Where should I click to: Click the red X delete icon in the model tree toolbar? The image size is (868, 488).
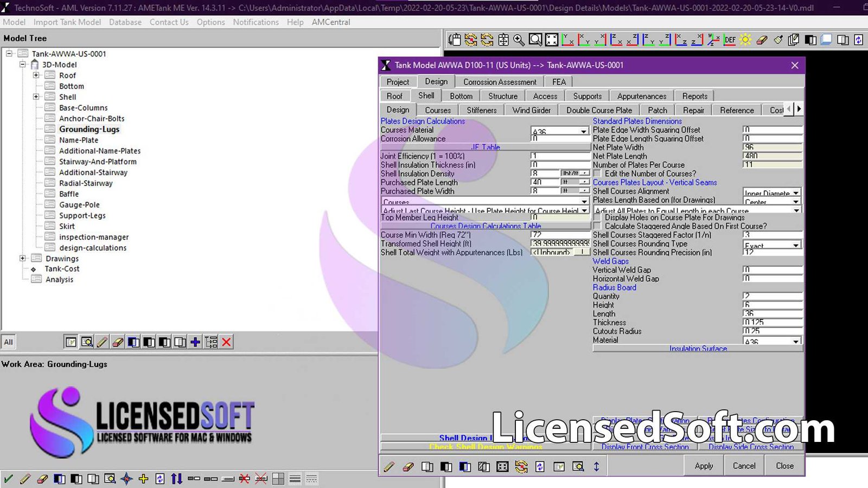(x=227, y=342)
